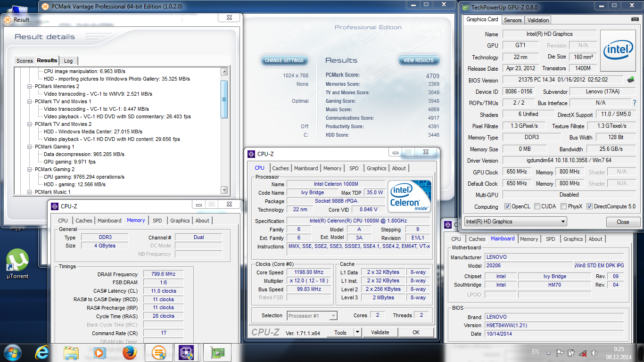
Task: Switch to the Log tab in Result window
Action: tap(68, 61)
